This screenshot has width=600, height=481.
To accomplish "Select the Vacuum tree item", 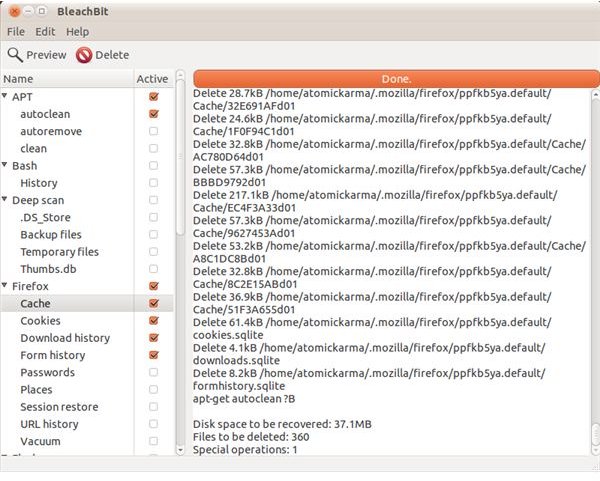I will point(41,441).
